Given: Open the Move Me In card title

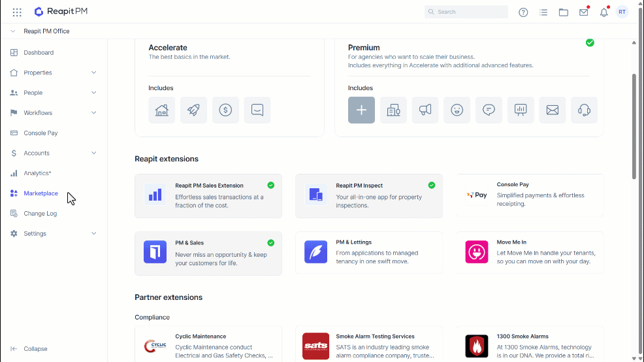Looking at the screenshot, I should [511, 242].
